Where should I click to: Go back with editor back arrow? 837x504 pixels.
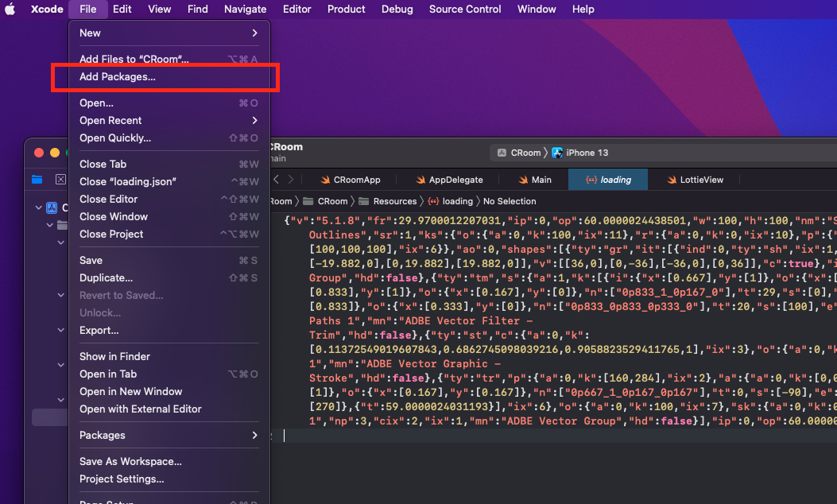(276, 180)
